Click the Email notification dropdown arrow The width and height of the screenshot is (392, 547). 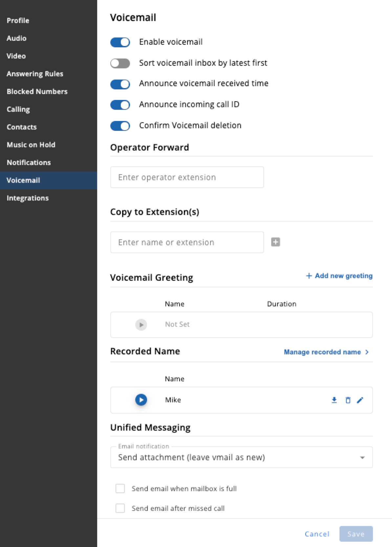coord(362,458)
